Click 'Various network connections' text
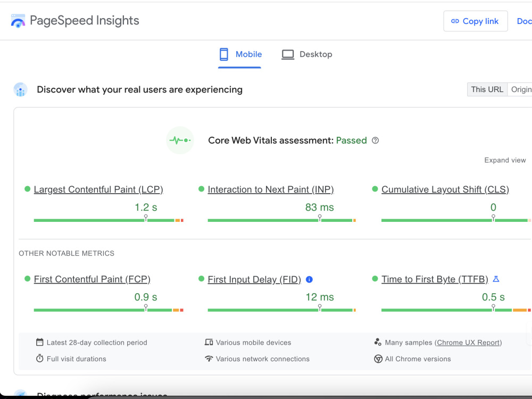This screenshot has width=532, height=399. click(x=263, y=359)
